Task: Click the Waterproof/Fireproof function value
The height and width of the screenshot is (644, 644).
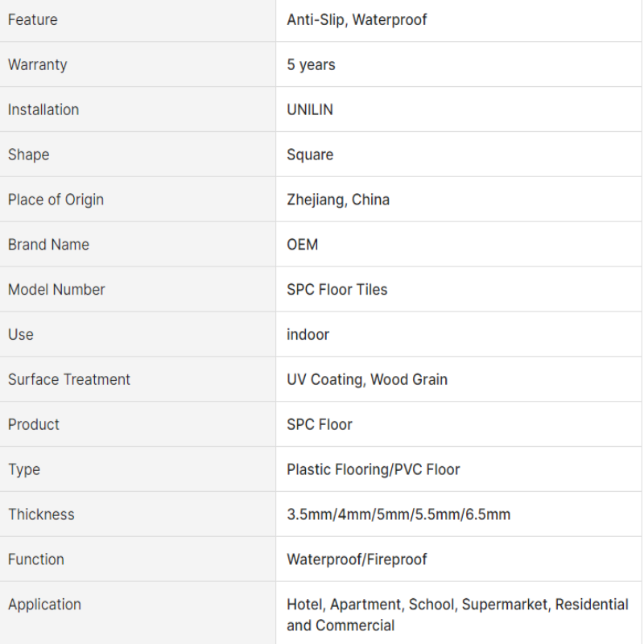Action: (357, 559)
